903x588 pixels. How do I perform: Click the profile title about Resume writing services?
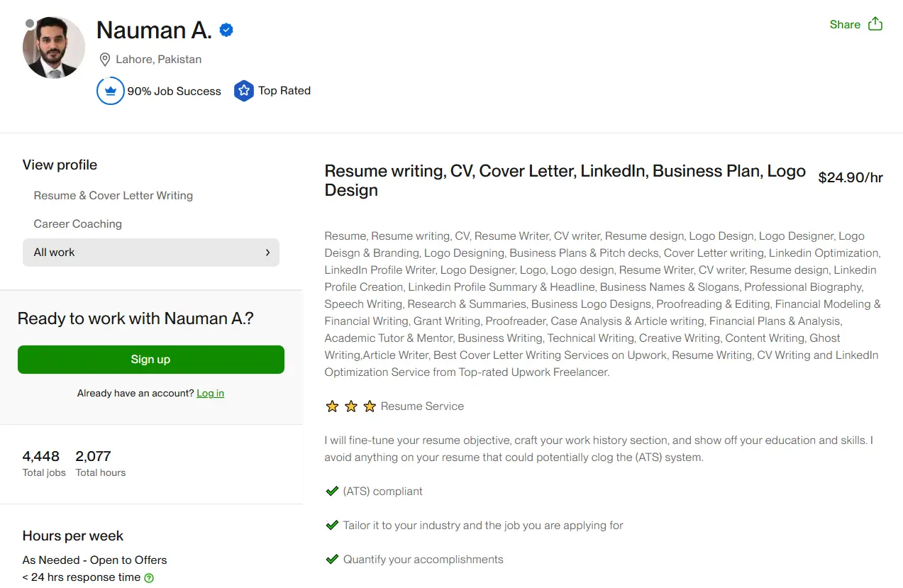tap(564, 179)
